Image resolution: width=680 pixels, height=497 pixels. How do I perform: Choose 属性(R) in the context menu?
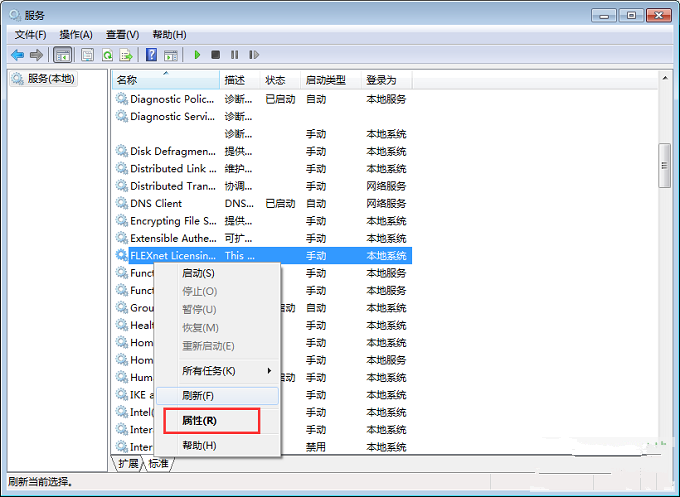pos(217,421)
